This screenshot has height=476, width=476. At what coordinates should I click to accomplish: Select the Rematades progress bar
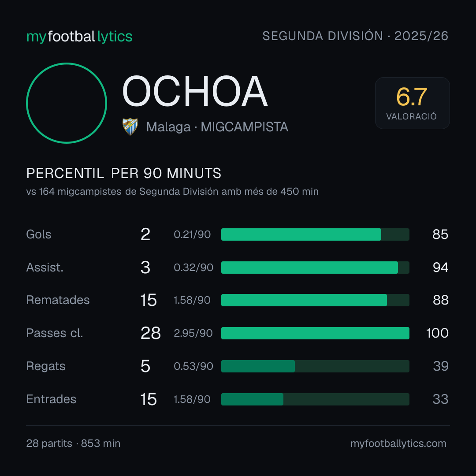pyautogui.click(x=315, y=300)
